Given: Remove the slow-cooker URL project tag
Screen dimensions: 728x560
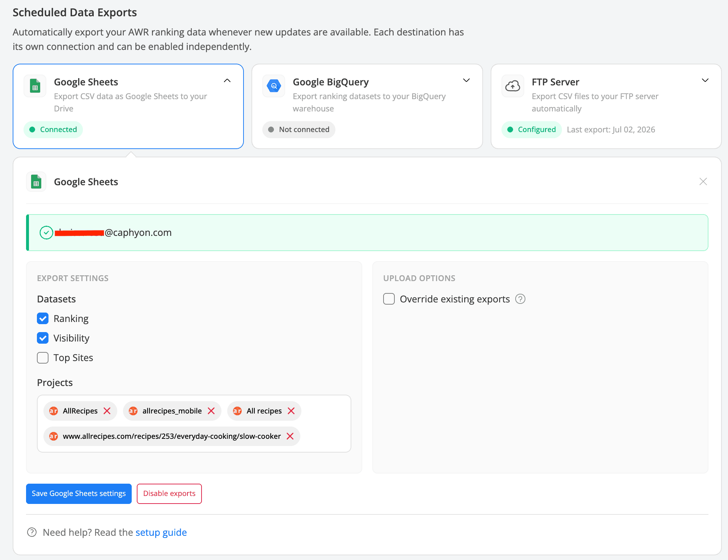Looking at the screenshot, I should pyautogui.click(x=290, y=436).
